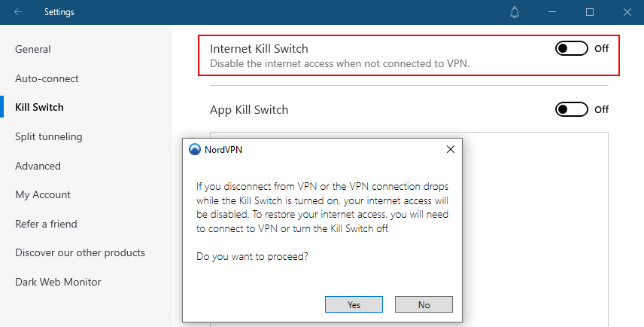Go to Dark Web Monitor
This screenshot has width=644, height=327.
[x=58, y=282]
